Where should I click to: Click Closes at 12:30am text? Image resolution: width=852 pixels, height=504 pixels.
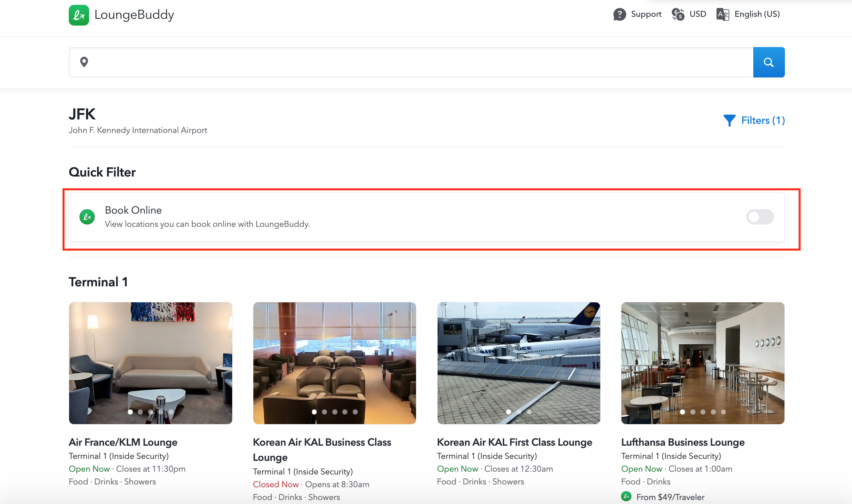[x=519, y=469]
